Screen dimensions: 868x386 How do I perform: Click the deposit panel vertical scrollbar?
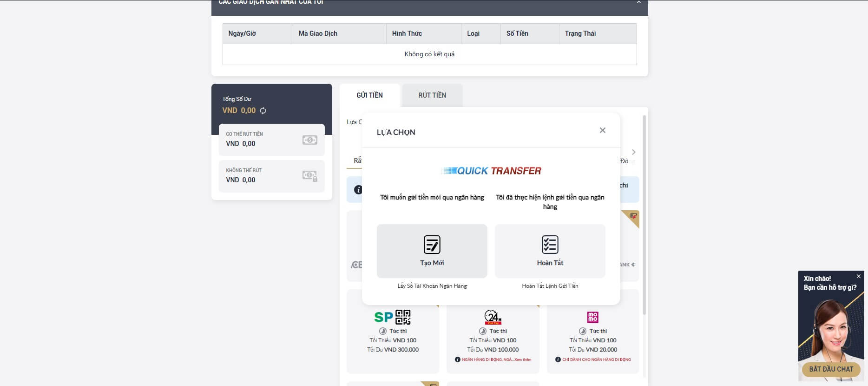644,214
